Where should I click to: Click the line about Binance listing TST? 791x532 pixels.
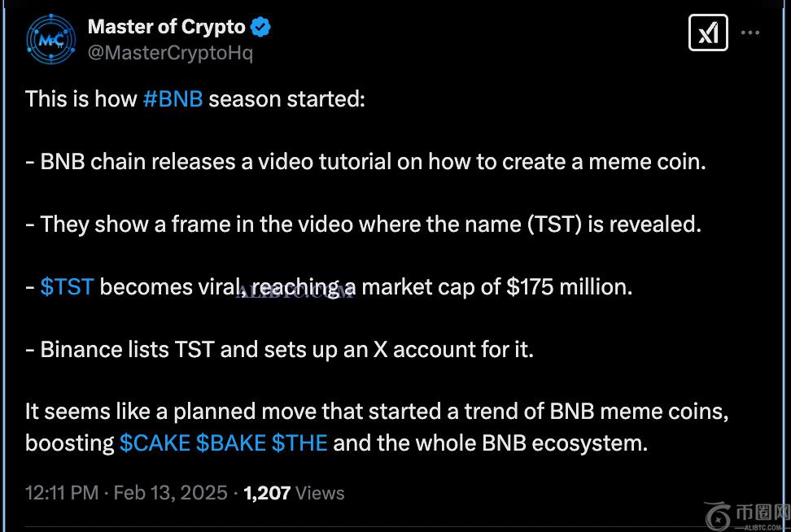pos(279,349)
